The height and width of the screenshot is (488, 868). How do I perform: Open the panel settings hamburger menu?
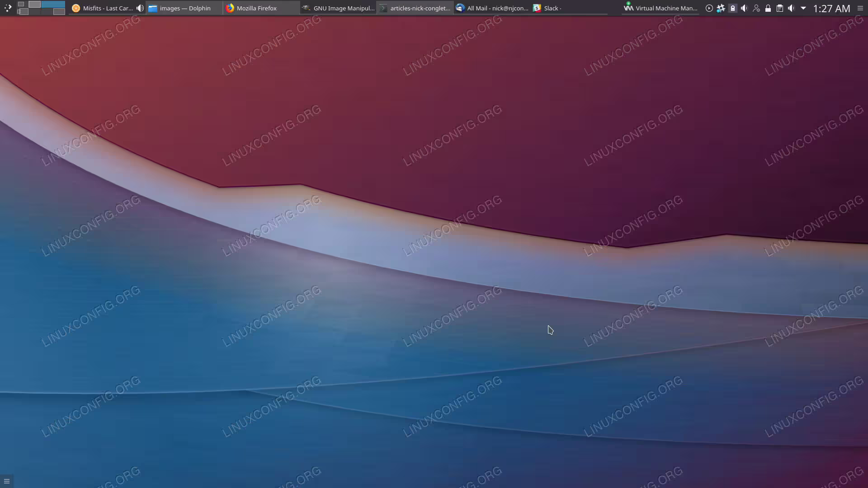pos(860,8)
